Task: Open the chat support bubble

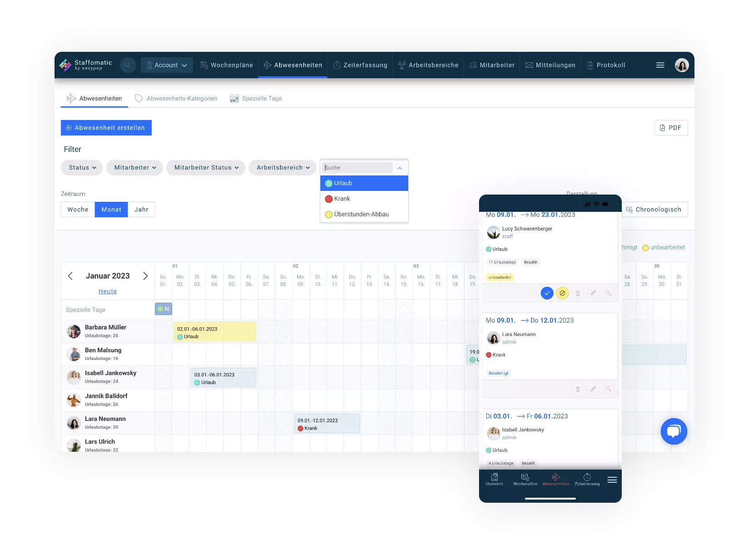Action: pyautogui.click(x=674, y=431)
